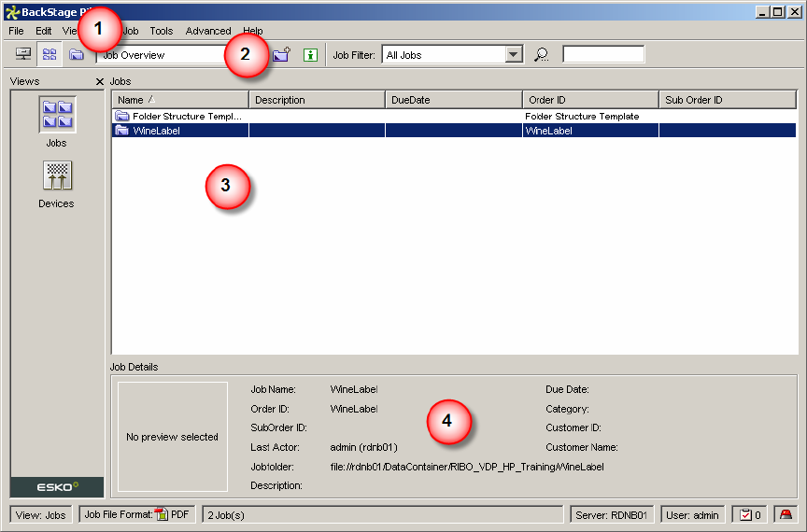This screenshot has width=807, height=532.
Task: Sort jobs by Description column header
Action: tap(317, 99)
